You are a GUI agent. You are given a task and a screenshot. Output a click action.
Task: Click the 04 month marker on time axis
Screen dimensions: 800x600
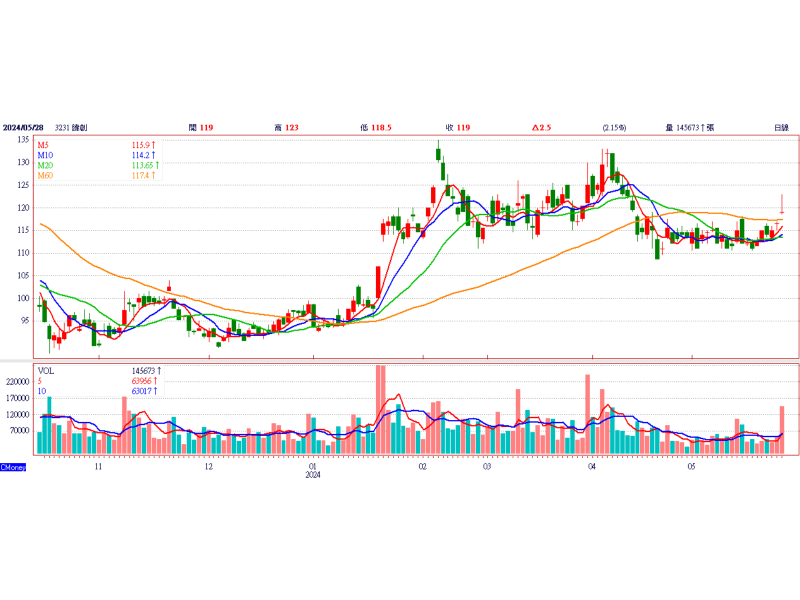592,467
